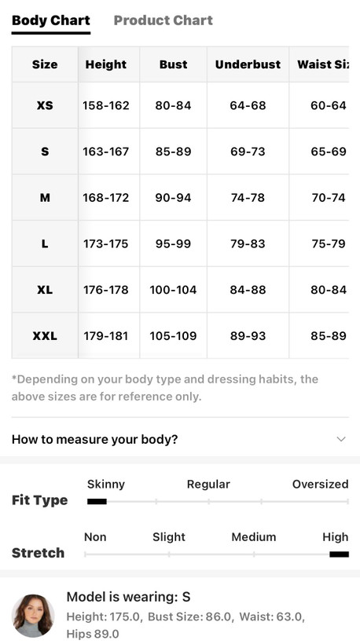
Task: Click the Height column header
Action: [106, 64]
